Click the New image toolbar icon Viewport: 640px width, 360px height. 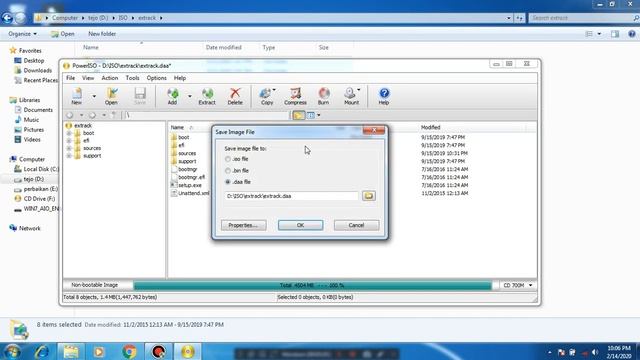click(77, 96)
